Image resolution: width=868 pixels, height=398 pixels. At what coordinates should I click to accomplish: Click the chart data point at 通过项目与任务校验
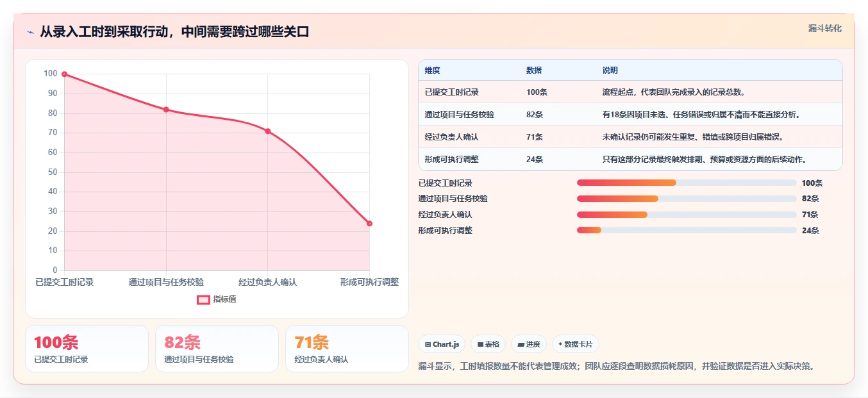point(166,110)
